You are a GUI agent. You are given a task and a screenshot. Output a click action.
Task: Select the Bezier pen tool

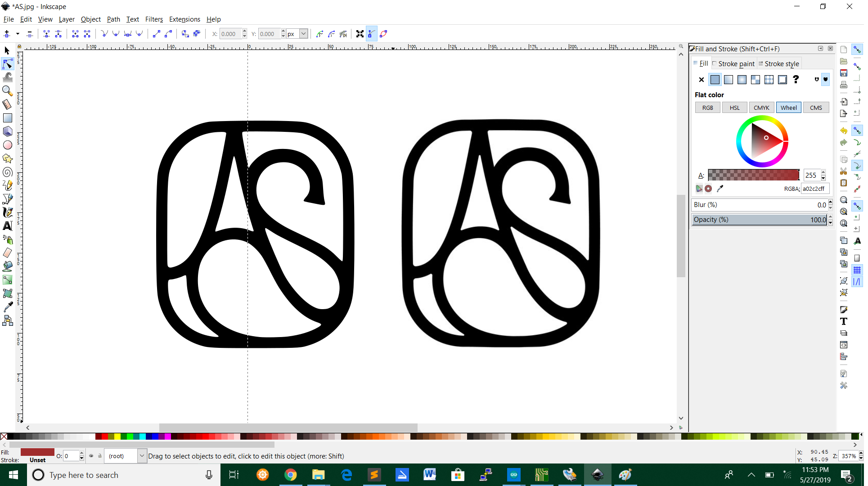point(7,199)
